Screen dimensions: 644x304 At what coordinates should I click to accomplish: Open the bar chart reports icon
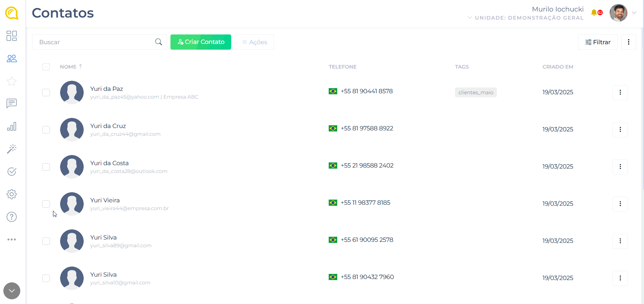point(11,126)
